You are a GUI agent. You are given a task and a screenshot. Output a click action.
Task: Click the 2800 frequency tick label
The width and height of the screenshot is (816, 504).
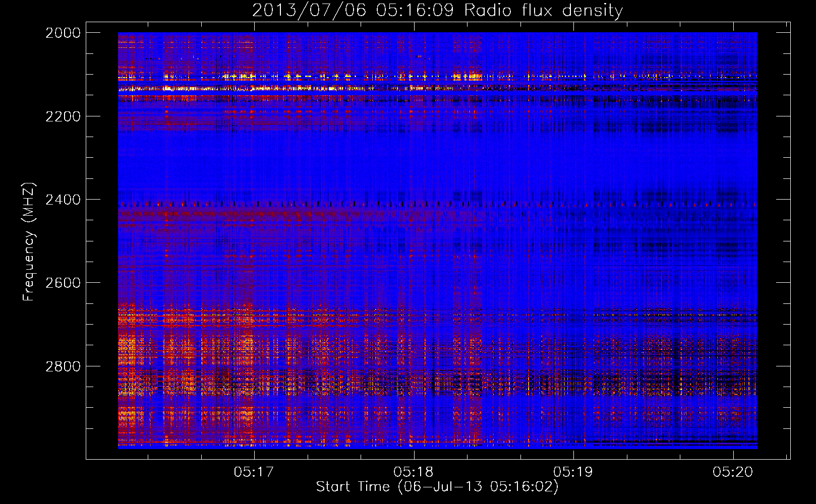(63, 366)
